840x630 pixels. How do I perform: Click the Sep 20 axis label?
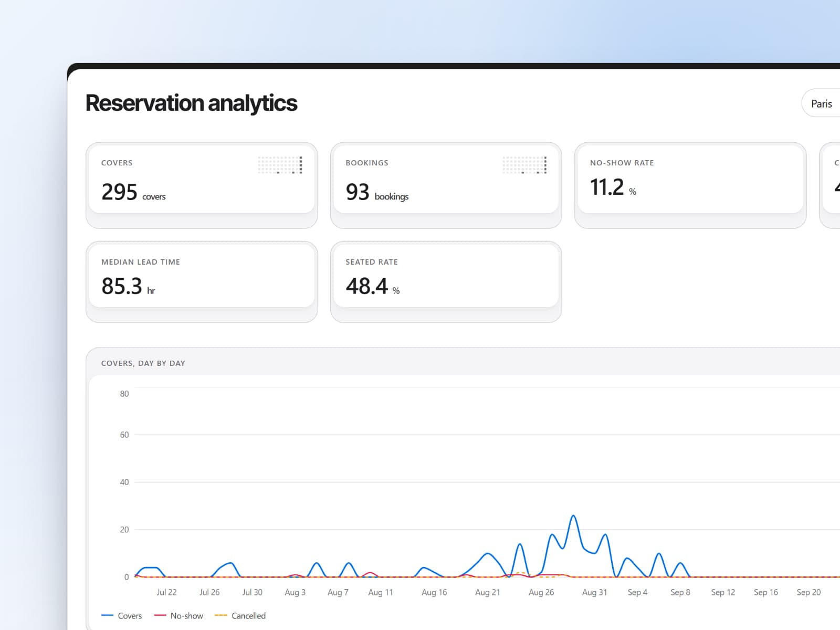point(808,592)
